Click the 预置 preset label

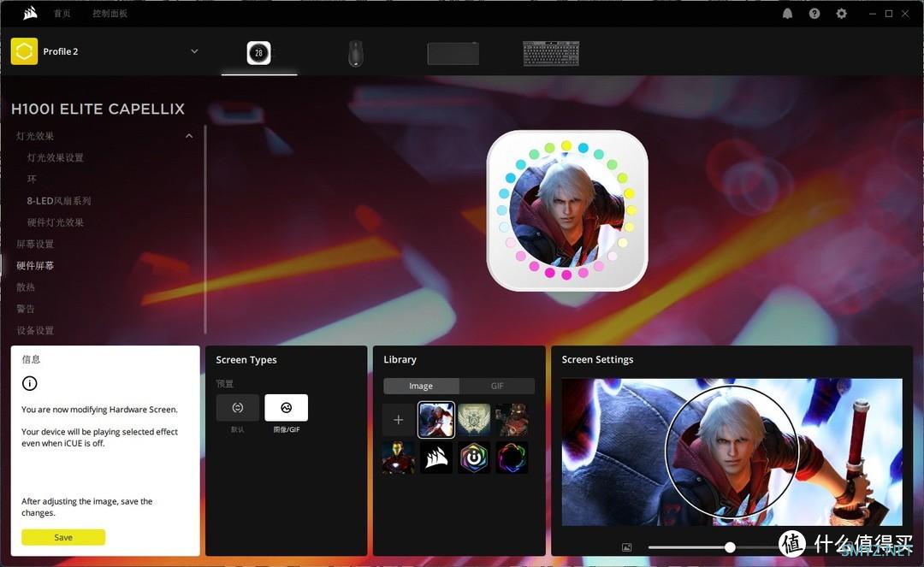tap(224, 383)
